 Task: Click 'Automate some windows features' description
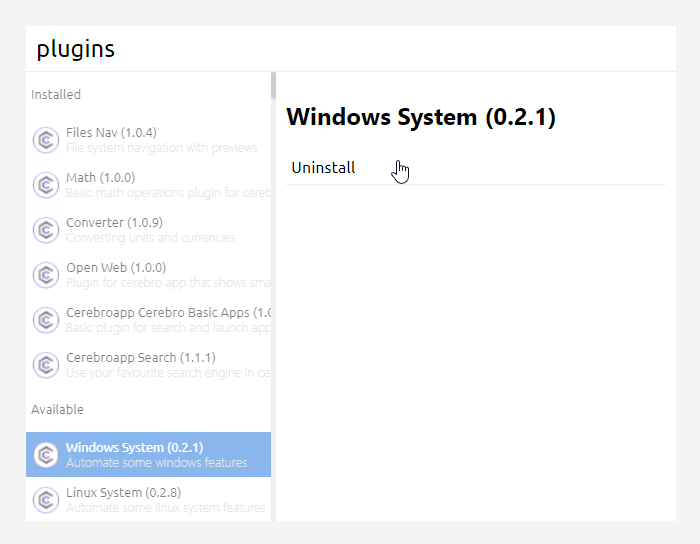(x=156, y=463)
